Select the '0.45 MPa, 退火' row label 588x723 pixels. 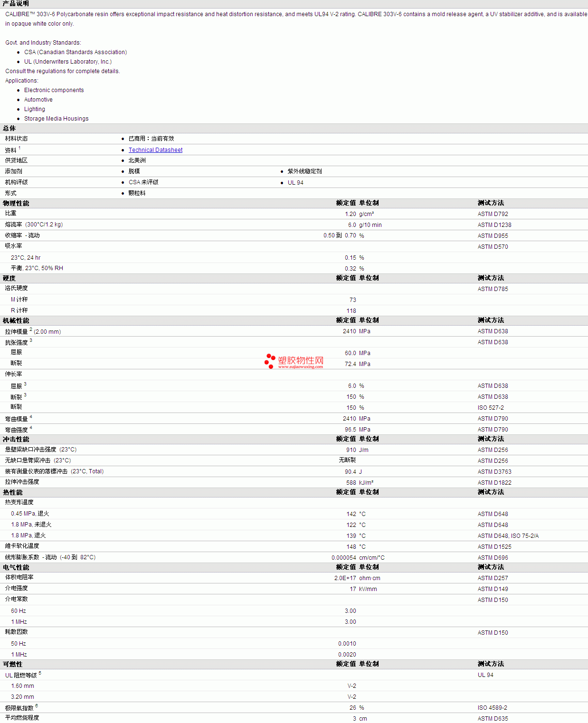[x=30, y=514]
